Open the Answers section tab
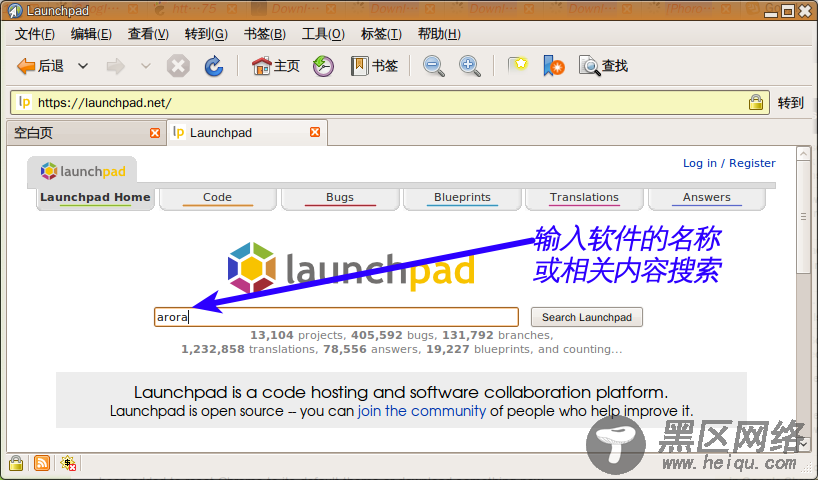This screenshot has height=480, width=818. [x=707, y=198]
